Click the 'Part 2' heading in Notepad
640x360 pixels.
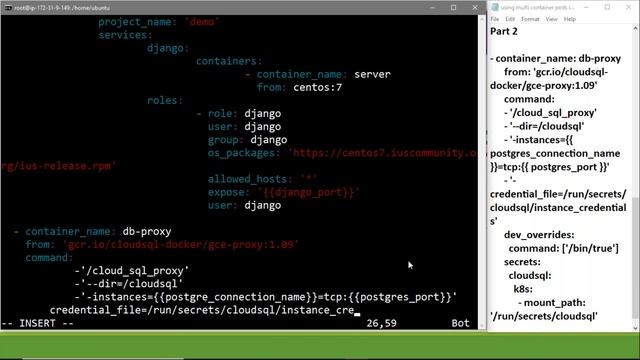[x=504, y=31]
